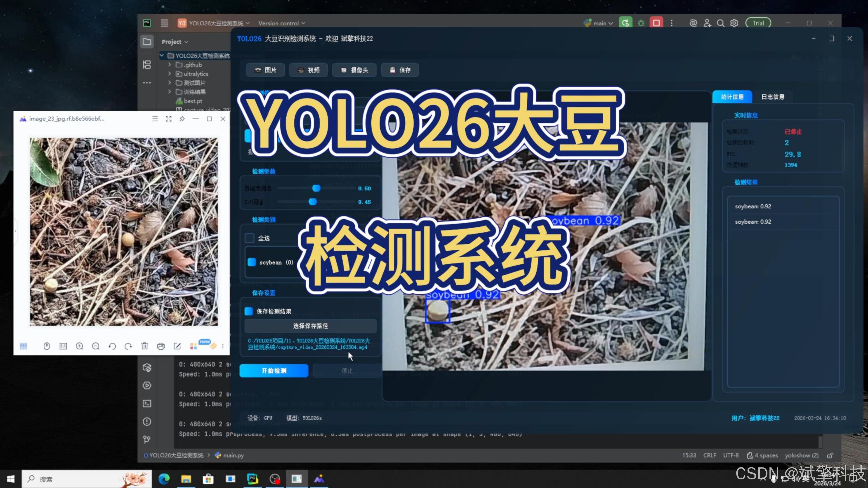The image size is (868, 488).
Task: Click the edit image pencil icon
Action: [177, 346]
